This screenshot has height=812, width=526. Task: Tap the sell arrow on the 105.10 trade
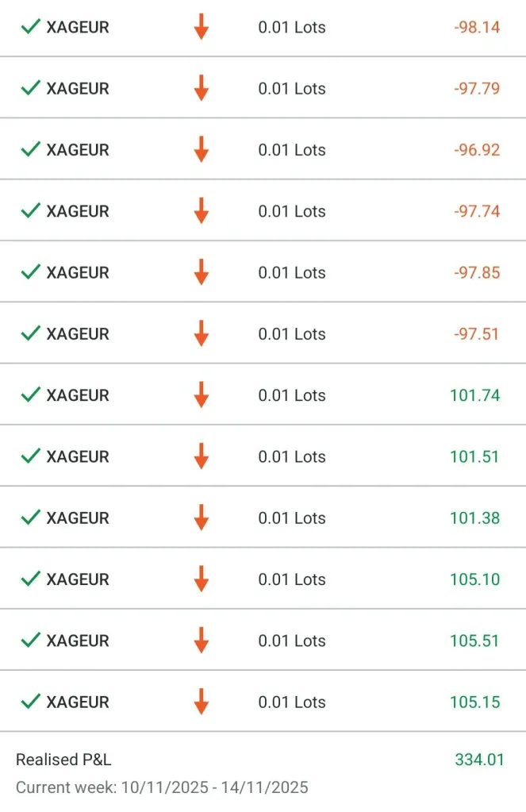tap(201, 579)
